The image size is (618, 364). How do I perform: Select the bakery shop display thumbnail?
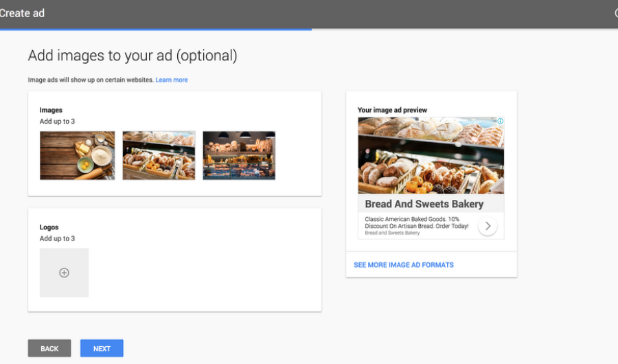pos(239,155)
